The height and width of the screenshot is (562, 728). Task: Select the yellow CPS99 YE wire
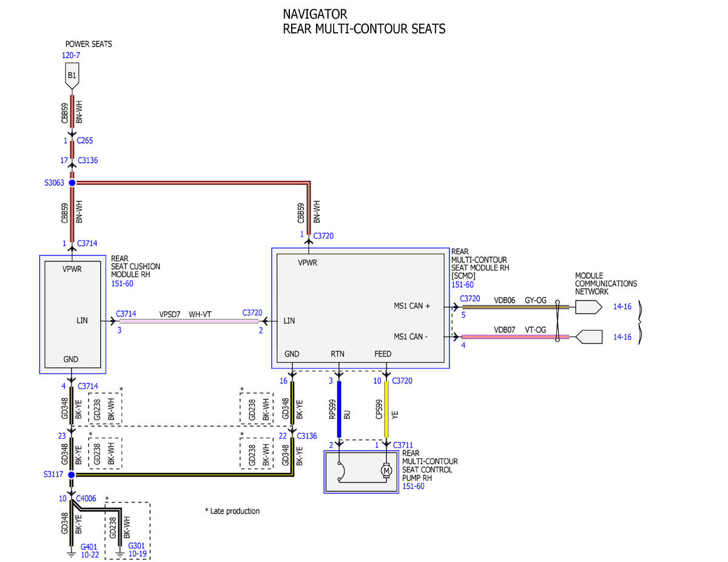coord(385,409)
